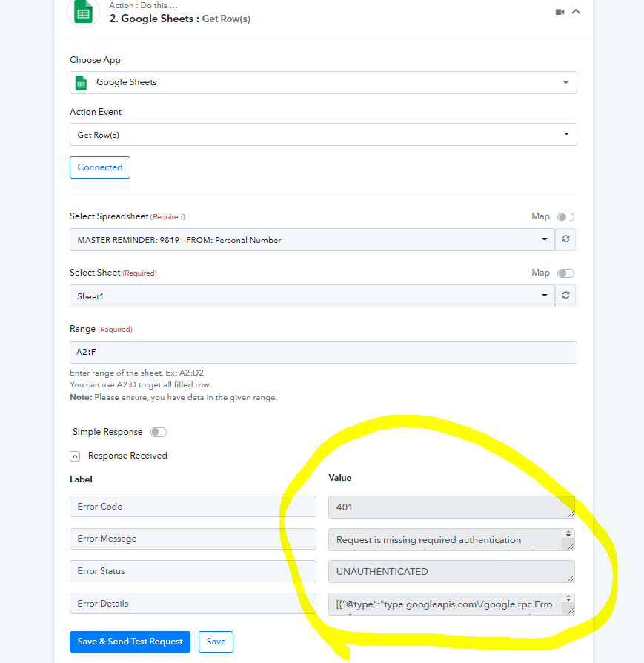
Task: Open the video tutorial camera icon
Action: pos(560,12)
